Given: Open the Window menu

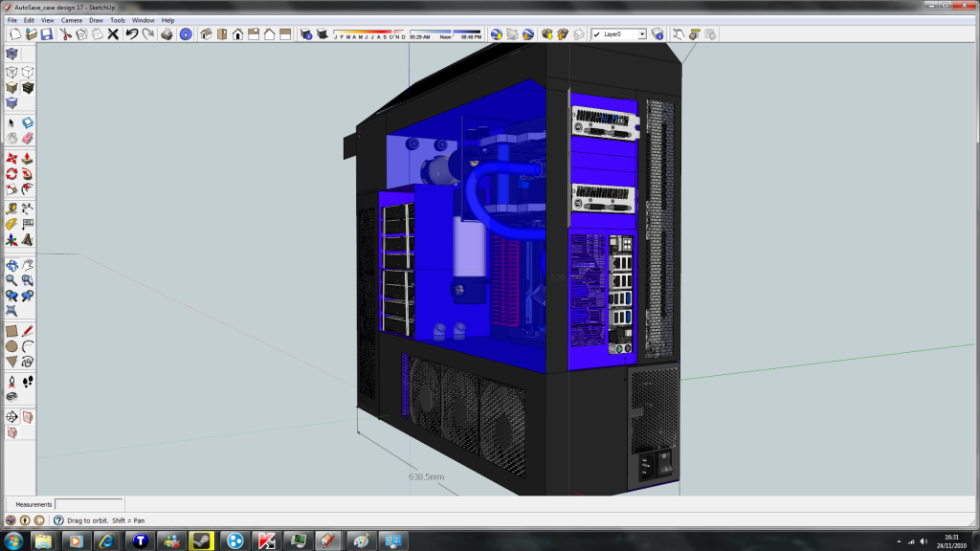Looking at the screenshot, I should pos(143,19).
